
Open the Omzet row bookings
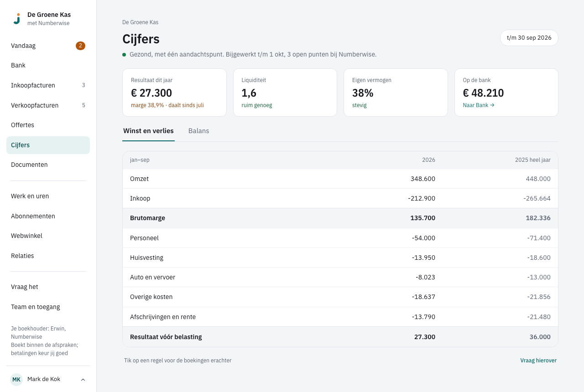340,179
